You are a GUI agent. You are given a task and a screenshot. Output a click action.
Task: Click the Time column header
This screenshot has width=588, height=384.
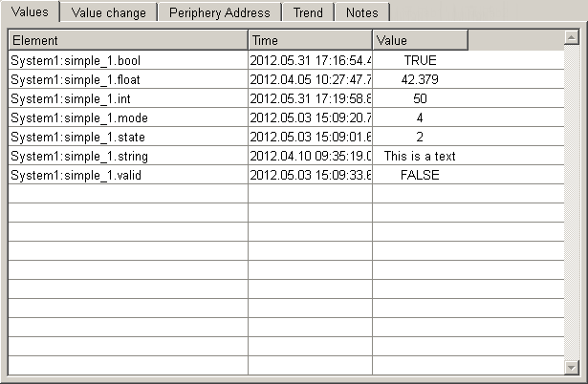[310, 41]
